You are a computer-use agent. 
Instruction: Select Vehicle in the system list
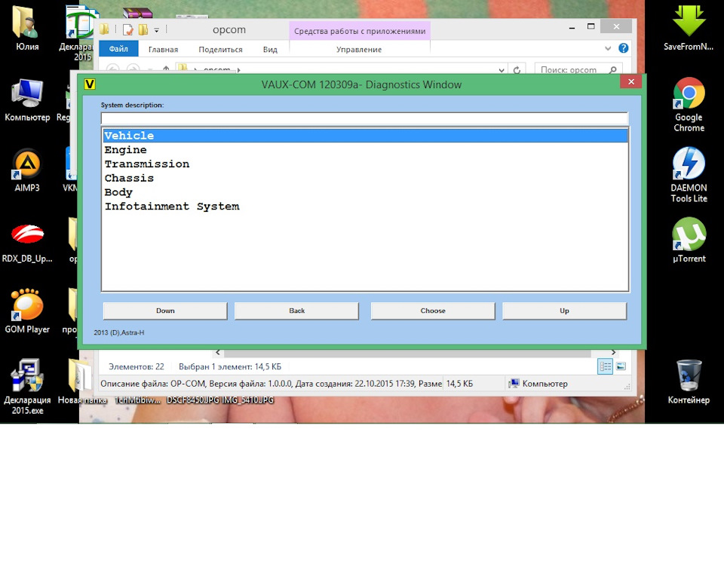[x=365, y=136]
